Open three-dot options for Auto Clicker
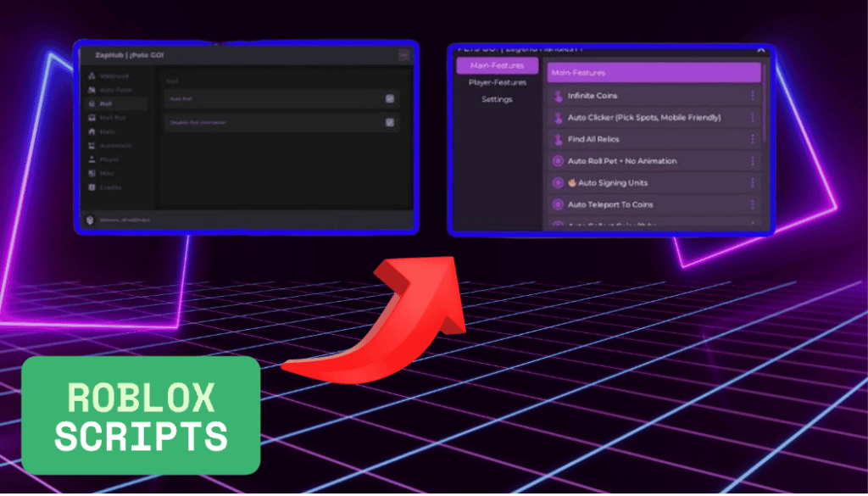868x496 pixels. click(x=753, y=117)
